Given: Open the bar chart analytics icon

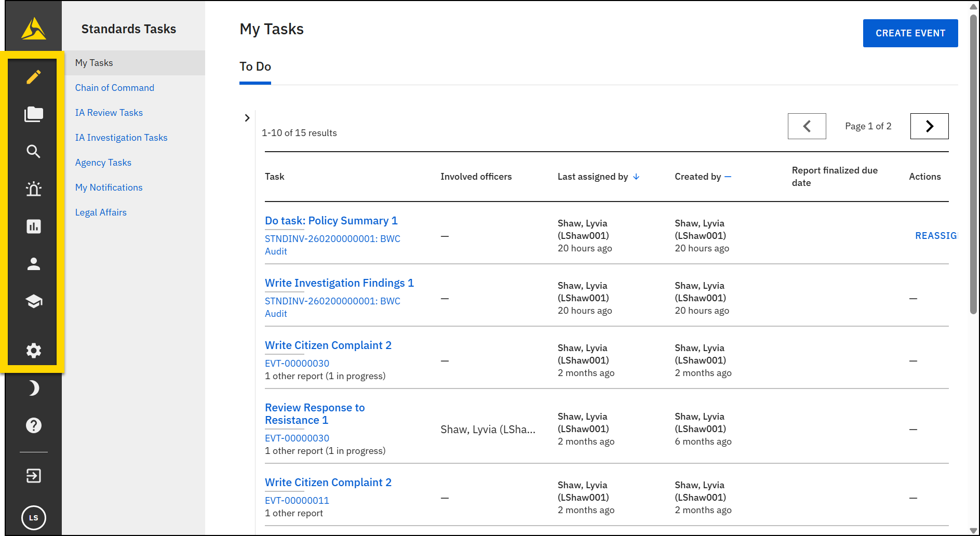Looking at the screenshot, I should click(x=34, y=226).
